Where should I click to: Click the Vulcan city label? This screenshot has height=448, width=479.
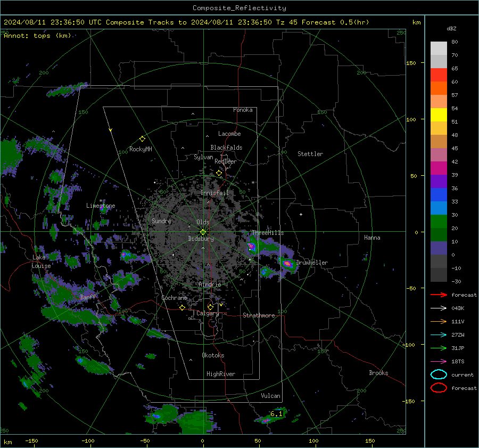coord(271,396)
